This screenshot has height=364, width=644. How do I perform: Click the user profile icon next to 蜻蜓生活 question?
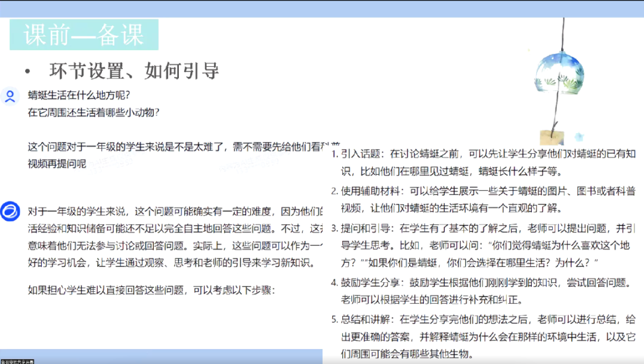(9, 95)
